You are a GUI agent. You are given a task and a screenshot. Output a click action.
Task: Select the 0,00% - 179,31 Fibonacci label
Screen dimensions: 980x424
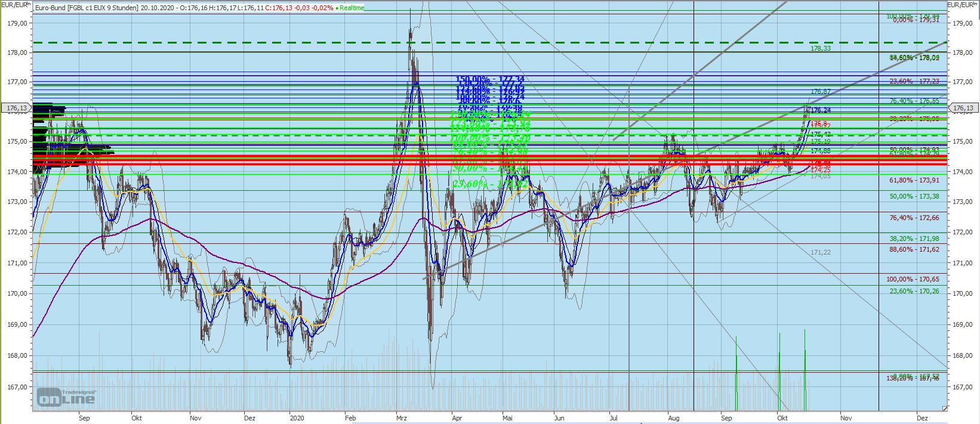[916, 20]
